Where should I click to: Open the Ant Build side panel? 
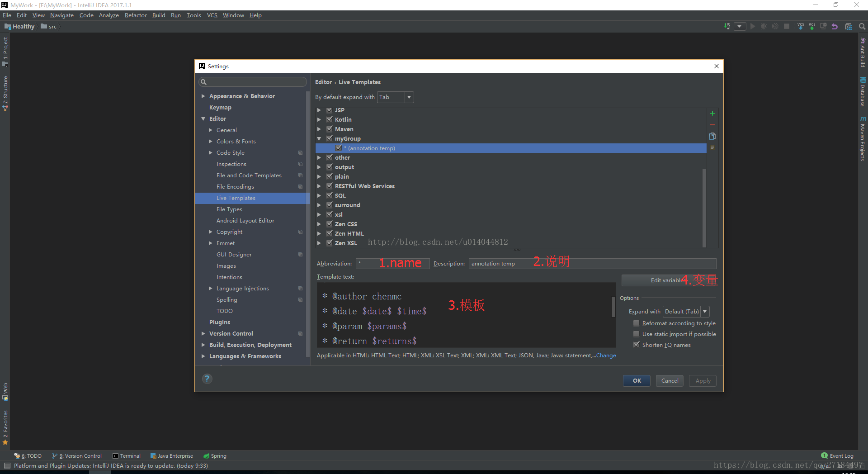click(863, 52)
